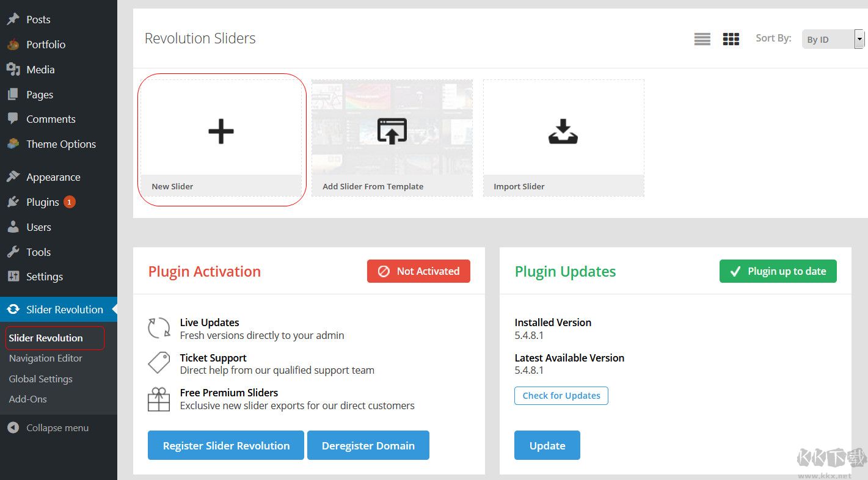Click the Portfolio palette icon
Screen dimensions: 868x480
click(x=13, y=45)
